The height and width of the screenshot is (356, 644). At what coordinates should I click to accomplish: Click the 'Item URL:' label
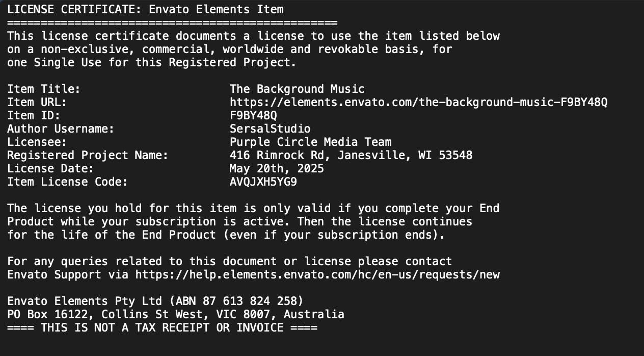tap(37, 102)
